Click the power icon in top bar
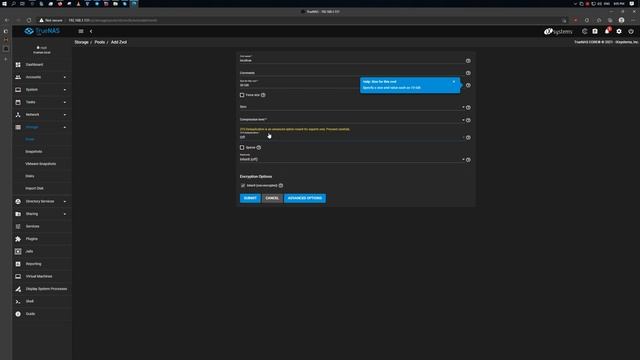This screenshot has width=640, height=360. click(631, 31)
